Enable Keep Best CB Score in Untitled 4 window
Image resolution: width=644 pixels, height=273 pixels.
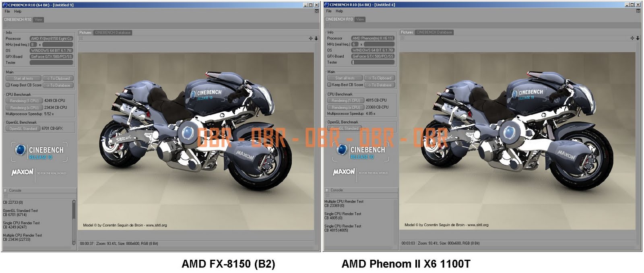click(329, 85)
